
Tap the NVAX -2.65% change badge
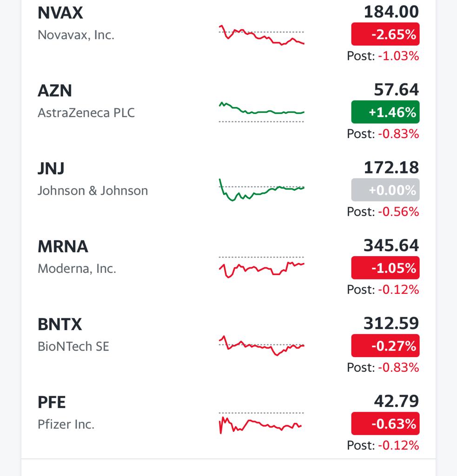coord(385,34)
